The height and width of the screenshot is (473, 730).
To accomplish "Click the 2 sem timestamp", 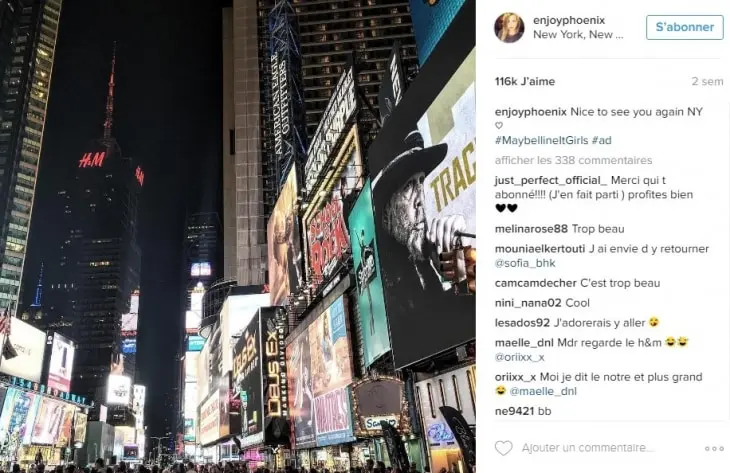I will click(707, 81).
